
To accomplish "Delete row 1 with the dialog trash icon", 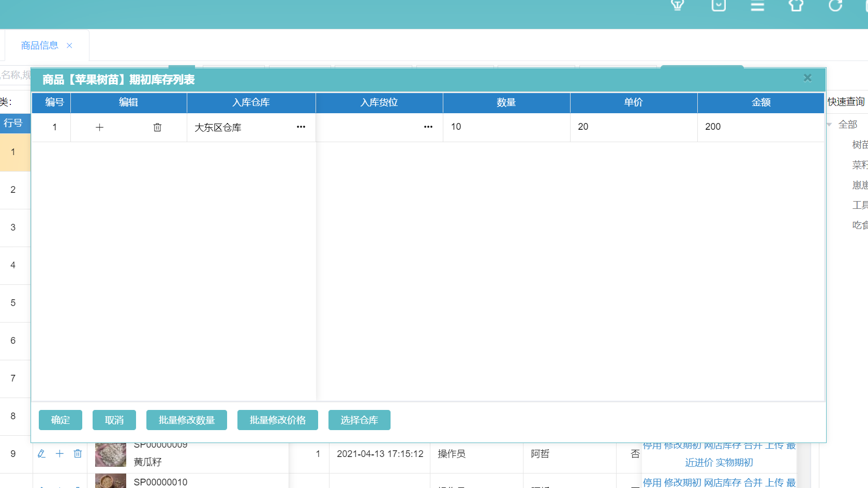I will point(158,127).
